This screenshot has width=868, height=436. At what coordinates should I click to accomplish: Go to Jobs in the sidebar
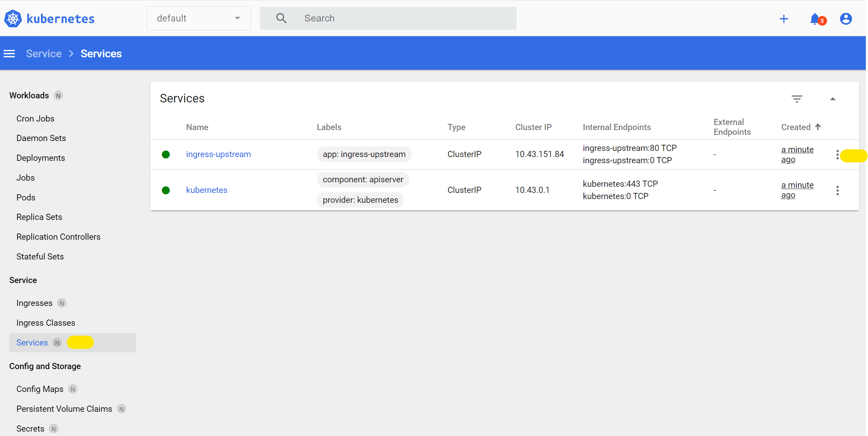pos(26,178)
